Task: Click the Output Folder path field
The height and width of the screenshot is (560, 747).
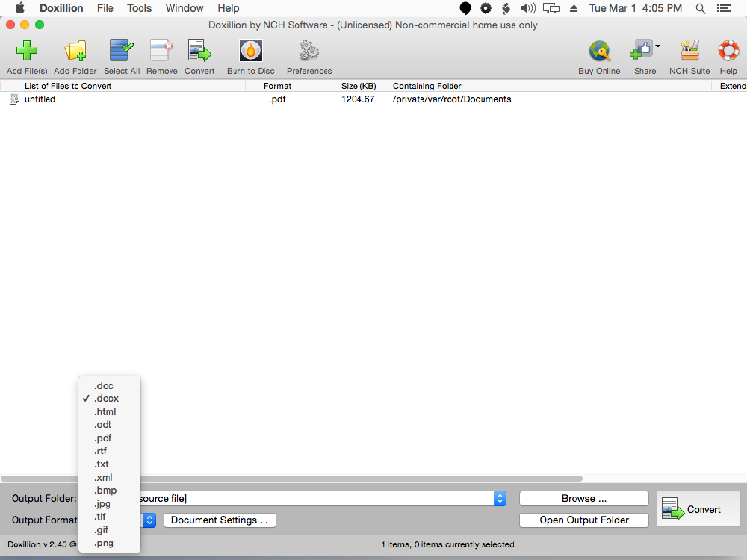Action: 317,499
